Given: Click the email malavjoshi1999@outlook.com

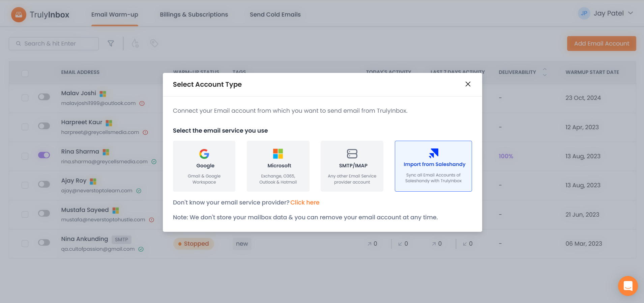Looking at the screenshot, I should (x=98, y=103).
